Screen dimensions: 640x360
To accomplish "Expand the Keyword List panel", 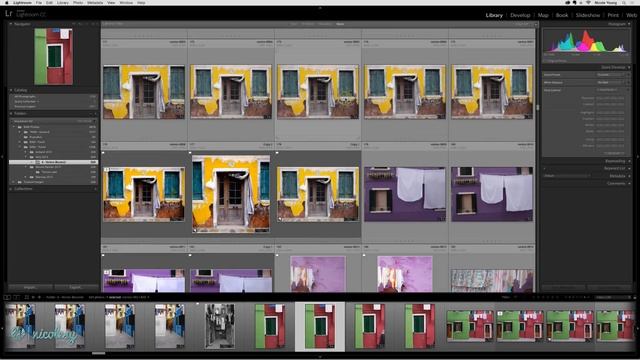I will pyautogui.click(x=629, y=168).
